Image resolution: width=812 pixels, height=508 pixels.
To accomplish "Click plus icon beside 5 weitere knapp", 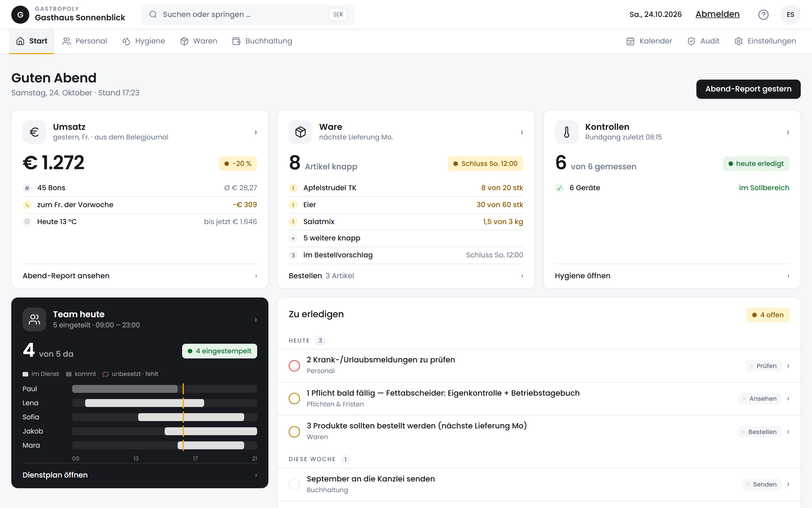I will pyautogui.click(x=293, y=238).
